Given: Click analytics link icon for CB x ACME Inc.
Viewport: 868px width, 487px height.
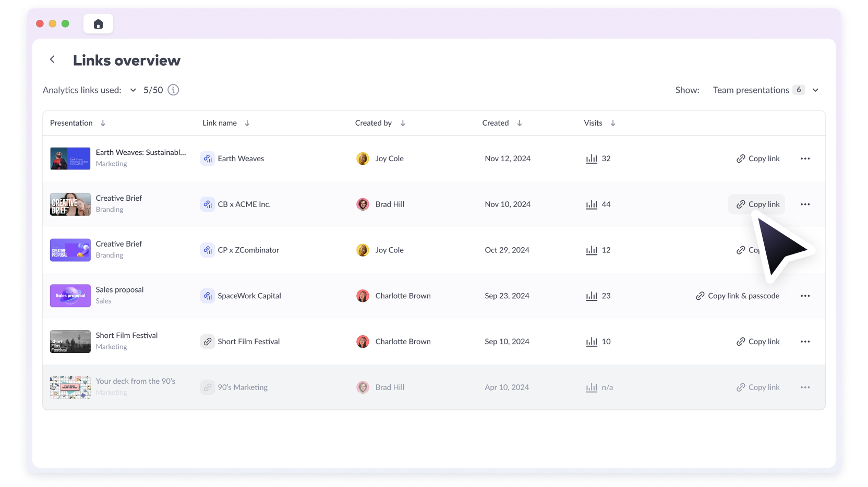Looking at the screenshot, I should [x=208, y=204].
